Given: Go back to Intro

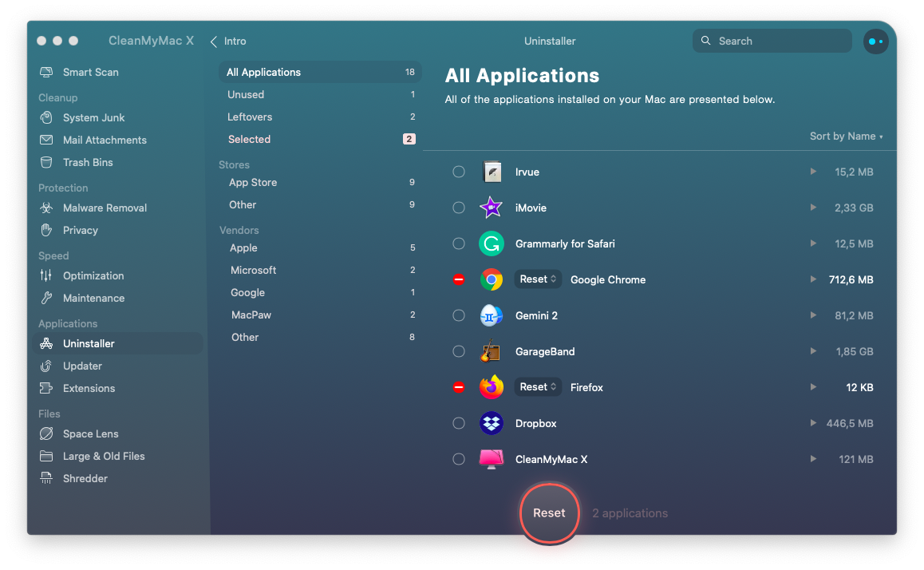Looking at the screenshot, I should [x=229, y=42].
